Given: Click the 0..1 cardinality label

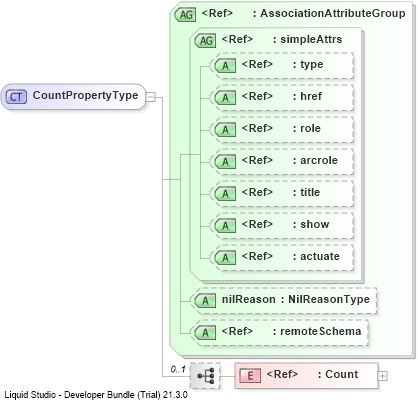Looking at the screenshot, I should tap(178, 369).
